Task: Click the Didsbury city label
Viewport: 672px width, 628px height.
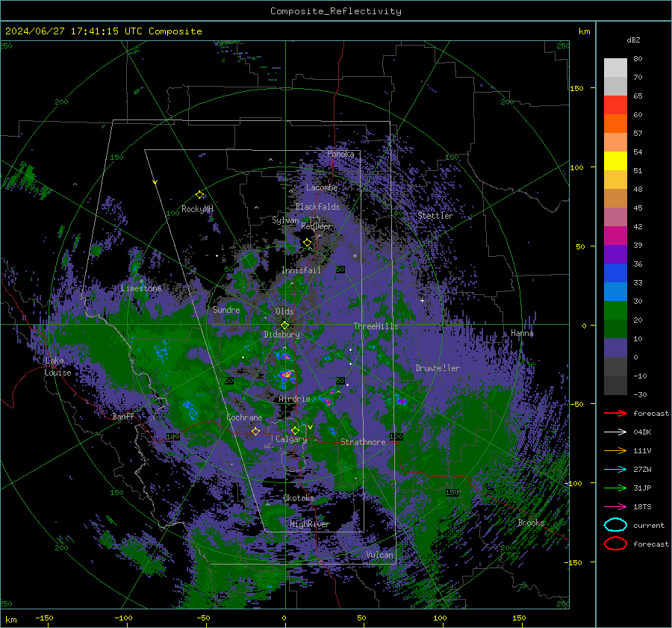Action: click(282, 335)
